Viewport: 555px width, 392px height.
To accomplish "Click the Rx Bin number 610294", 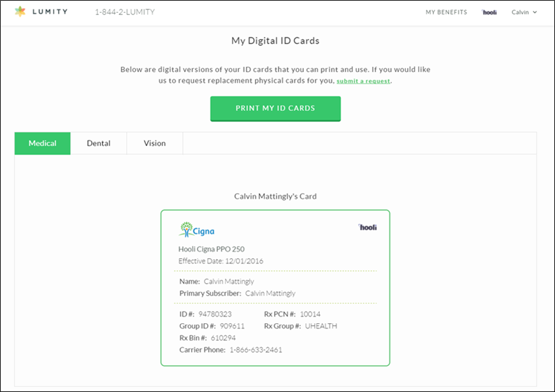I will 223,338.
